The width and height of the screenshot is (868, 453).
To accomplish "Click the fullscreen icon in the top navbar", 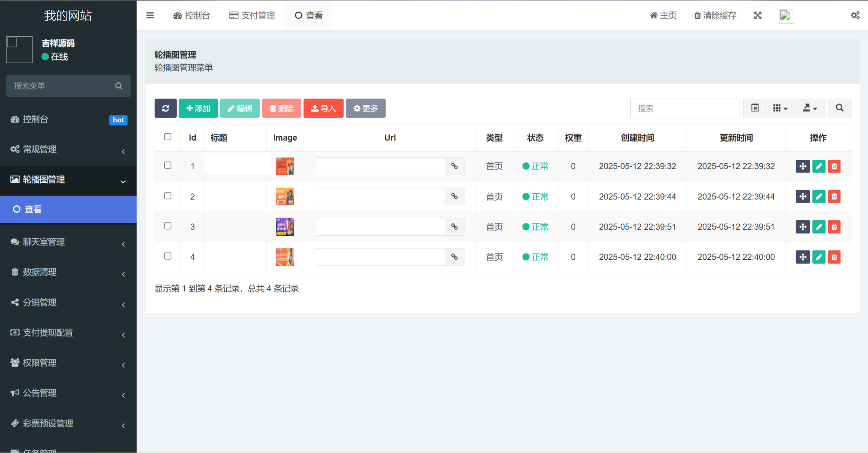I will [x=758, y=15].
